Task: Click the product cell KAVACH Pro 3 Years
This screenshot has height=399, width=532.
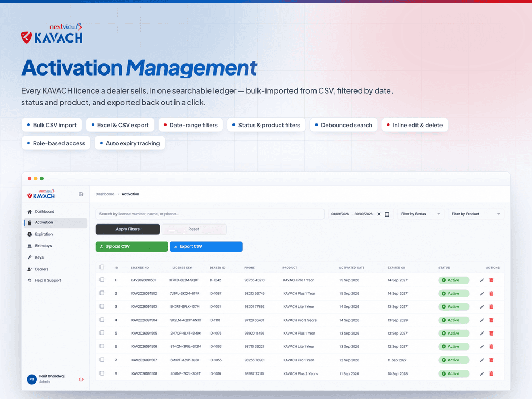Action: pos(300,320)
